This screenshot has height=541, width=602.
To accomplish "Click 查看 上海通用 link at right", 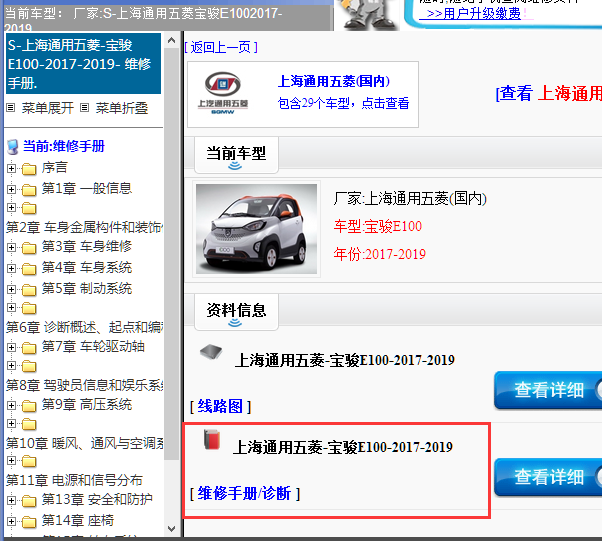I will [549, 93].
